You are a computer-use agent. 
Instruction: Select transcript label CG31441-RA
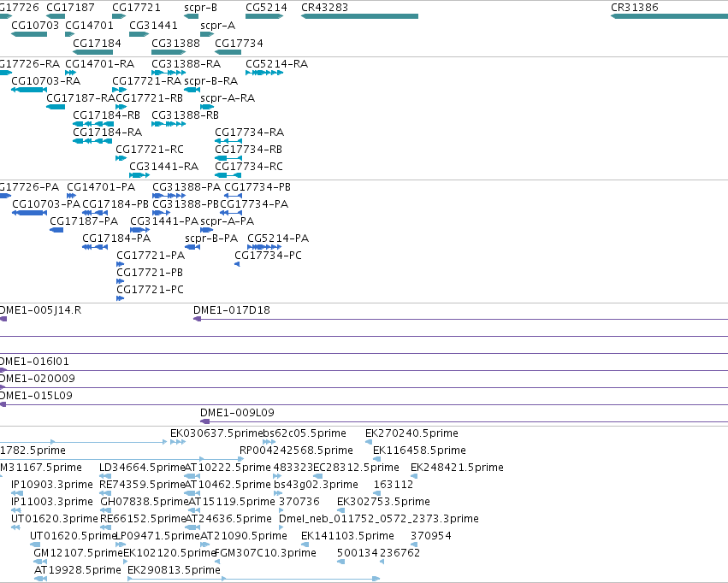pyautogui.click(x=164, y=166)
